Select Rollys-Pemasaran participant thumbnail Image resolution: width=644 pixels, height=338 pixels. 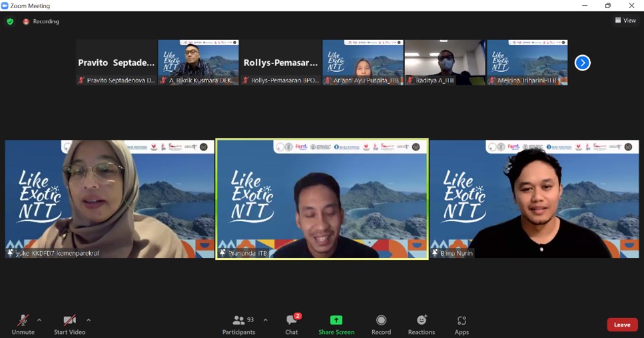(280, 63)
